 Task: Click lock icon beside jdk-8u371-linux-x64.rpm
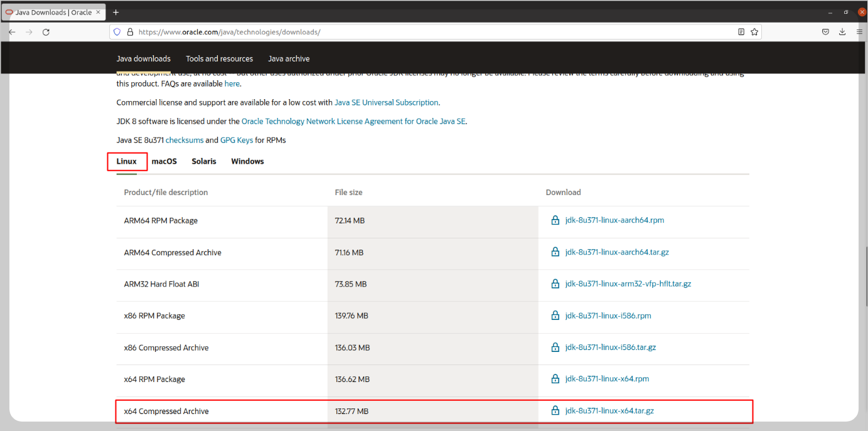[555, 379]
